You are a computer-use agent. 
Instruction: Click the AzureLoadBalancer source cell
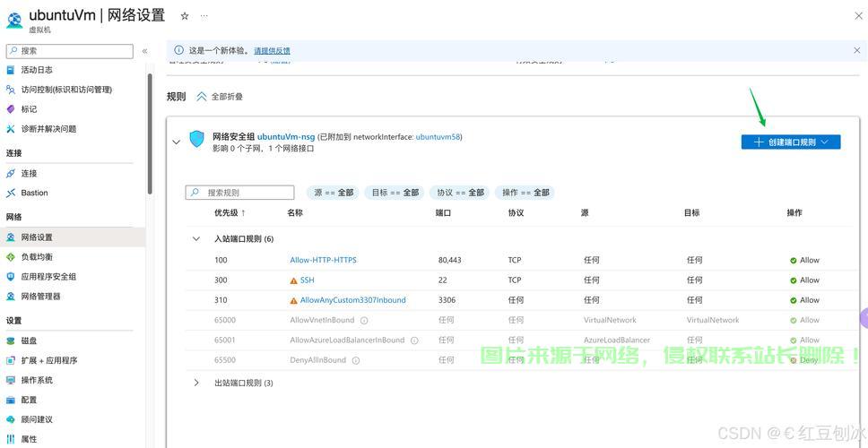617,340
